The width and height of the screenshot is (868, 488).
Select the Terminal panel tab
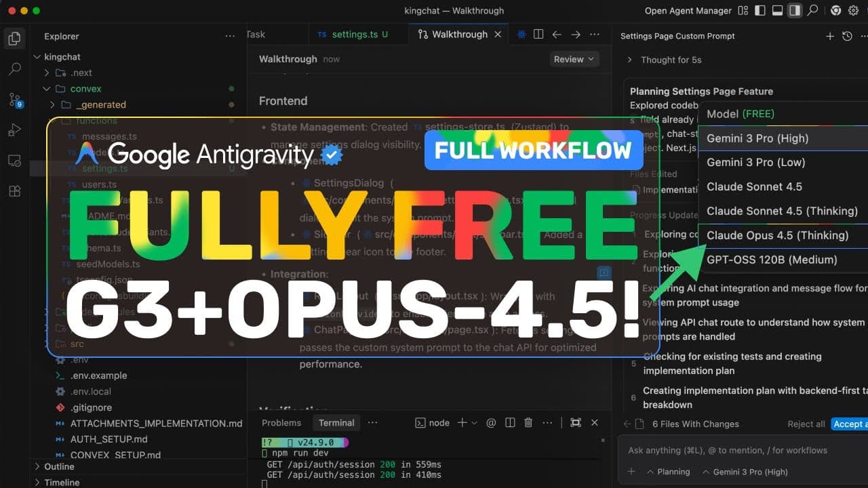click(x=336, y=423)
